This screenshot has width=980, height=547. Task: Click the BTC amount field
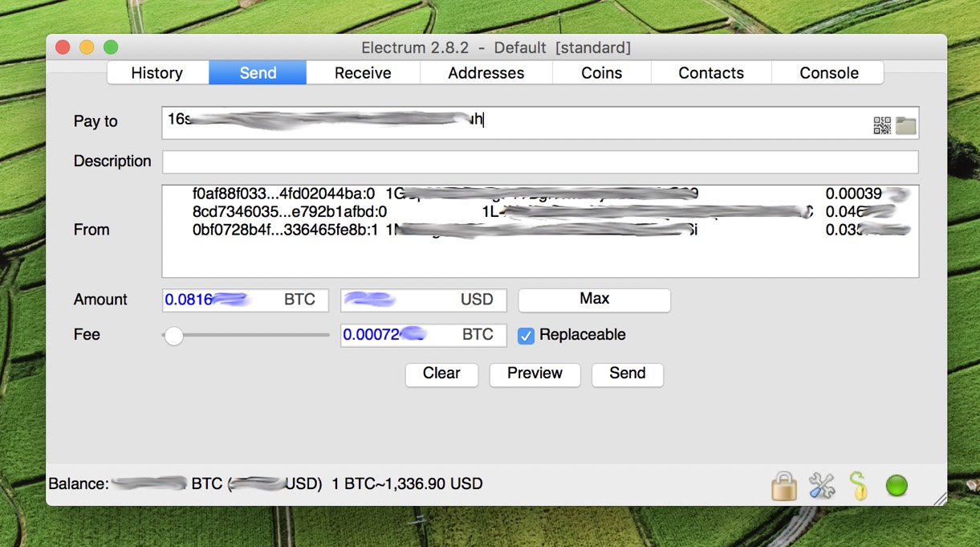click(246, 300)
